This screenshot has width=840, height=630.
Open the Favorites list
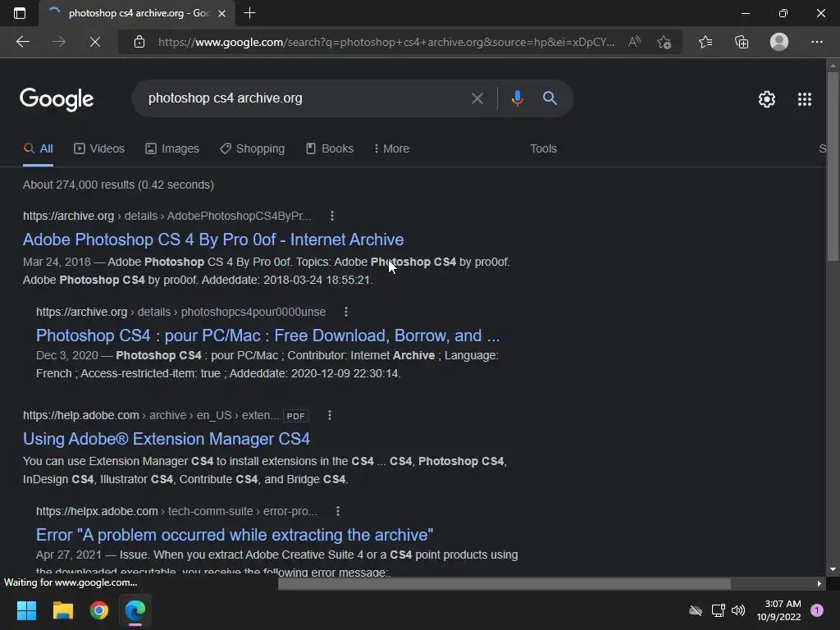point(705,42)
